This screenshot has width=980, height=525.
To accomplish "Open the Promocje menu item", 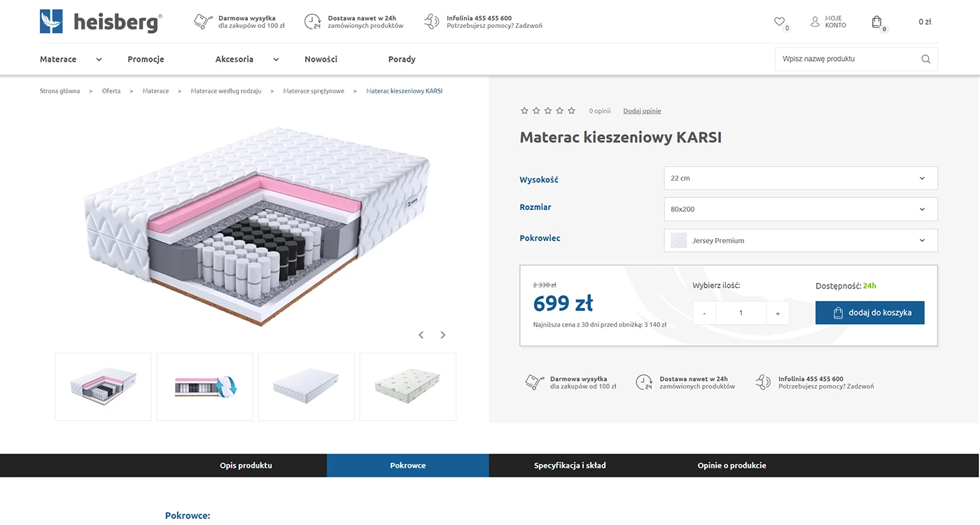I will click(x=146, y=59).
